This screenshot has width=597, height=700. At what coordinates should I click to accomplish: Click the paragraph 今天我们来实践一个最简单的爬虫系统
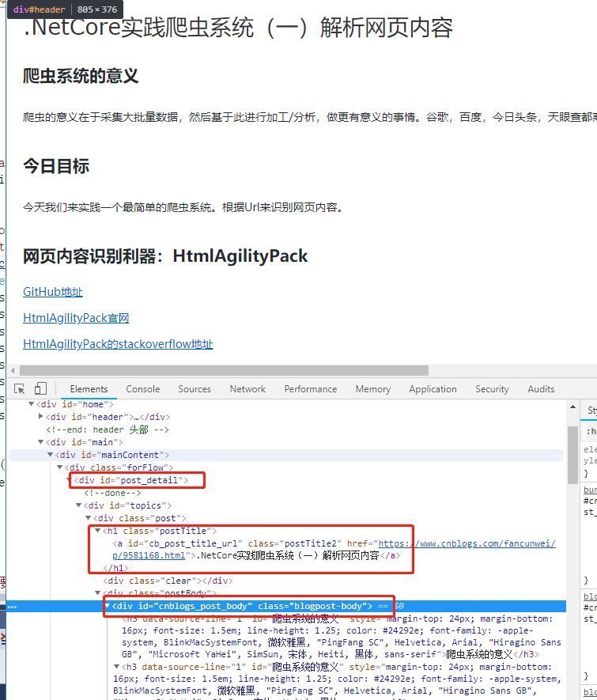coord(183,207)
